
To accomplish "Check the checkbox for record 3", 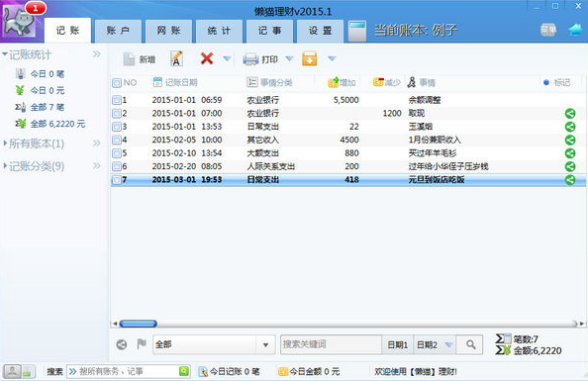I will tap(117, 127).
